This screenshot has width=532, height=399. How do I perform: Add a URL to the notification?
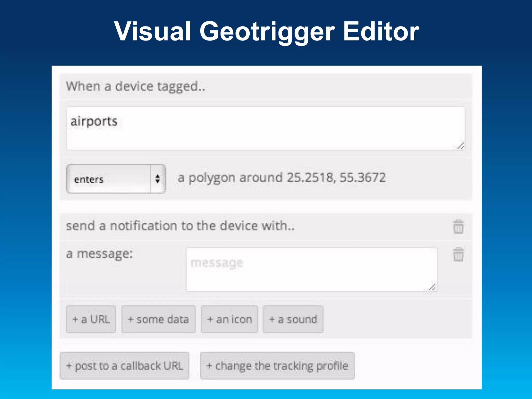pos(91,319)
